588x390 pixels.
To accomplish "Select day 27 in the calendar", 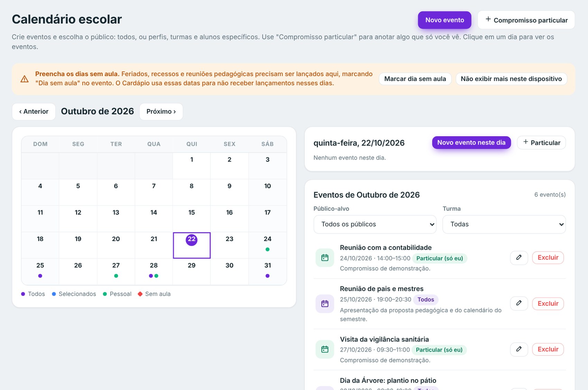I will point(116,272).
